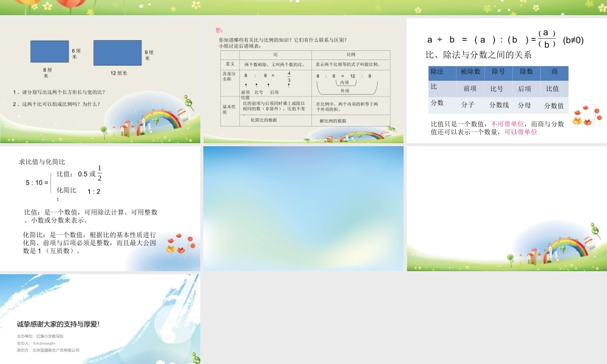Select the slide thumbnail titled 求比值与化简比
Viewport: 607px width, 364px height.
click(100, 209)
